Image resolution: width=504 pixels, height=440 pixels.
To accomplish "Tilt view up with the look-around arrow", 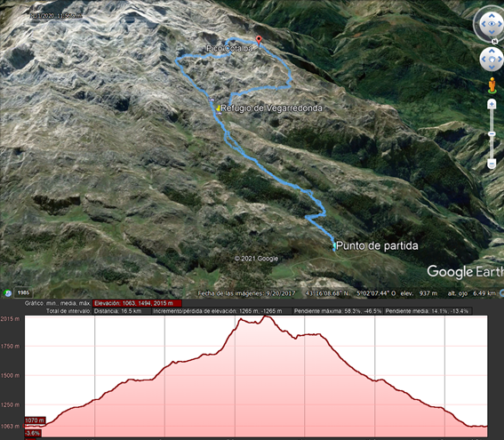I will click(492, 15).
